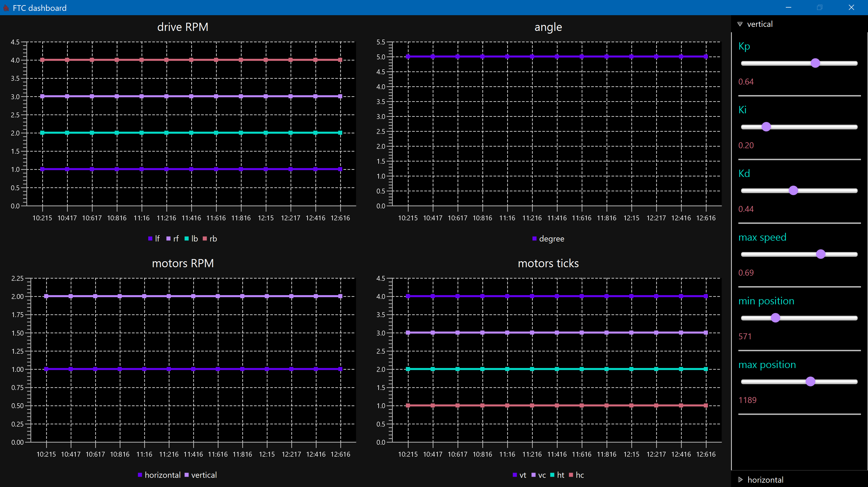Expand the horizontal section
The image size is (868, 487).
(x=740, y=480)
